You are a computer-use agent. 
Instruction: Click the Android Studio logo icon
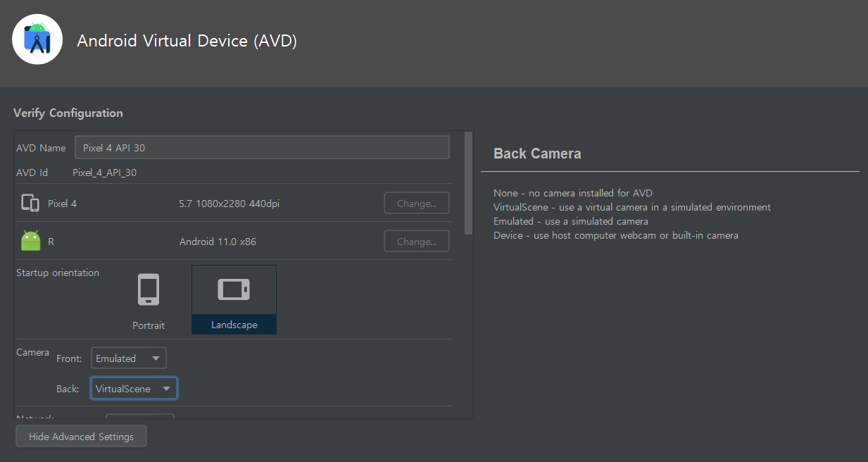37,39
